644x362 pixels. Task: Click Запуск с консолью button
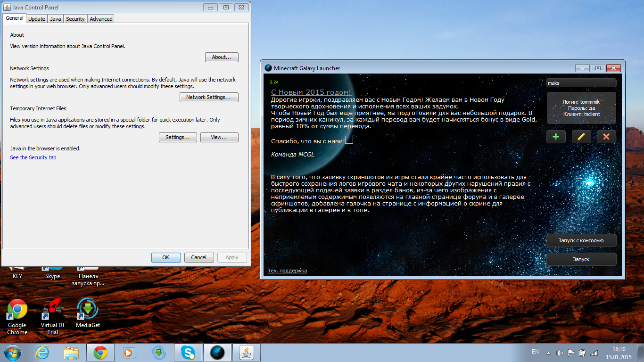(x=581, y=240)
